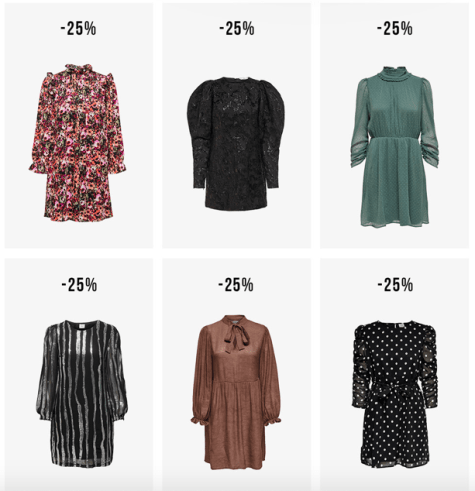Click the neckline label of striped dress

tap(82, 327)
